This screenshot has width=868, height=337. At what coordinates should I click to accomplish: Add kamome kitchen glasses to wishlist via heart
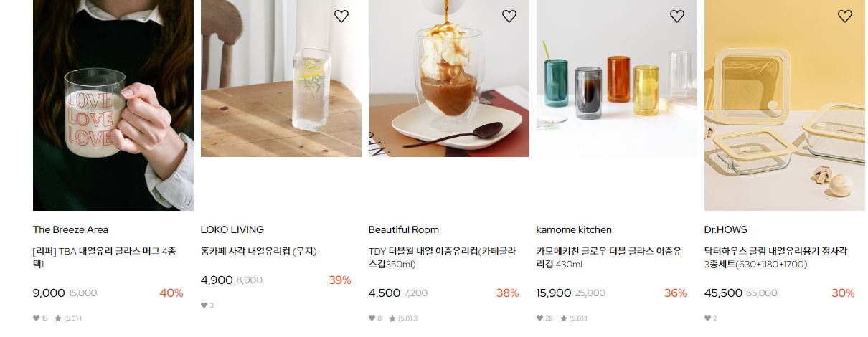pos(677,16)
